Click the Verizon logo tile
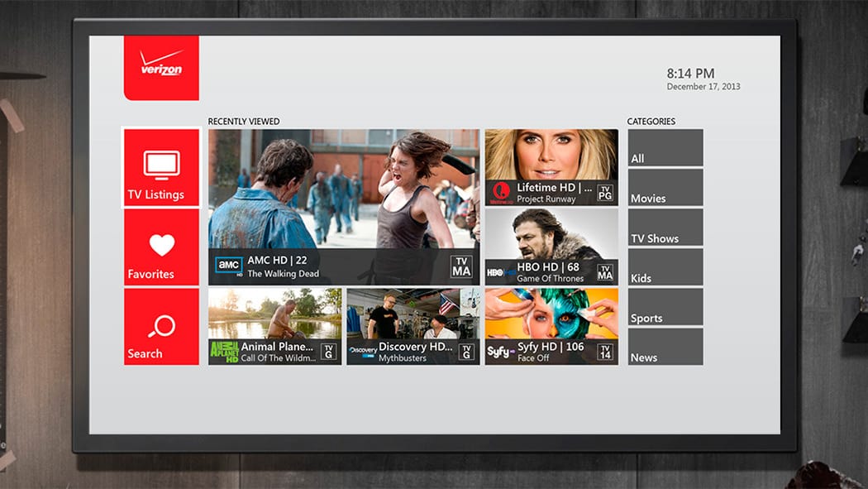The height and width of the screenshot is (489, 868). click(x=161, y=68)
